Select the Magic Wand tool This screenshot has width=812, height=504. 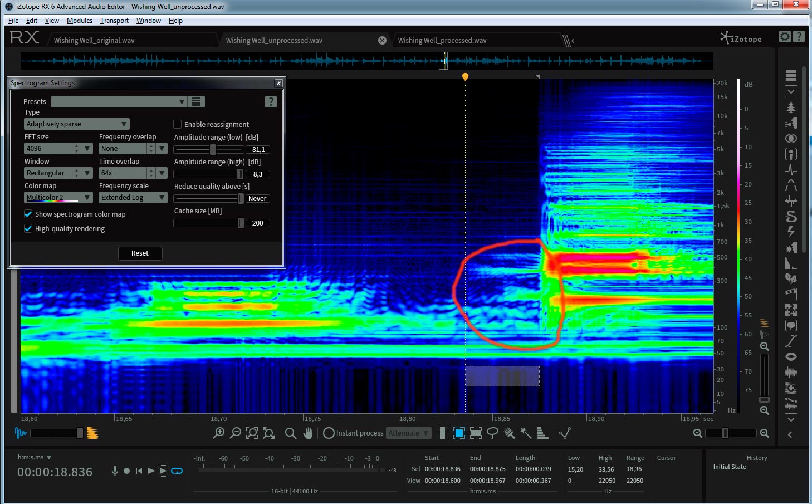pos(526,433)
